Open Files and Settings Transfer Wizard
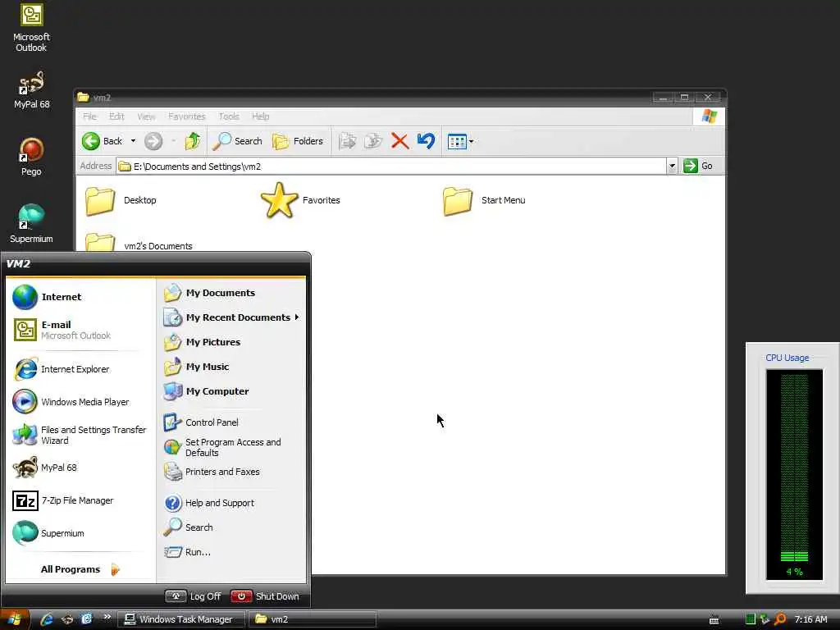This screenshot has width=840, height=630. pos(80,435)
